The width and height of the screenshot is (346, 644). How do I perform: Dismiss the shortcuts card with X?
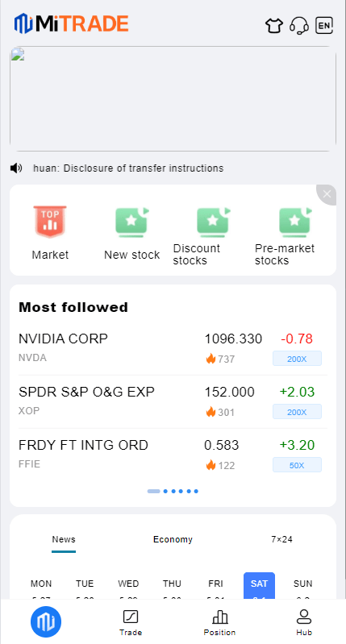click(327, 194)
